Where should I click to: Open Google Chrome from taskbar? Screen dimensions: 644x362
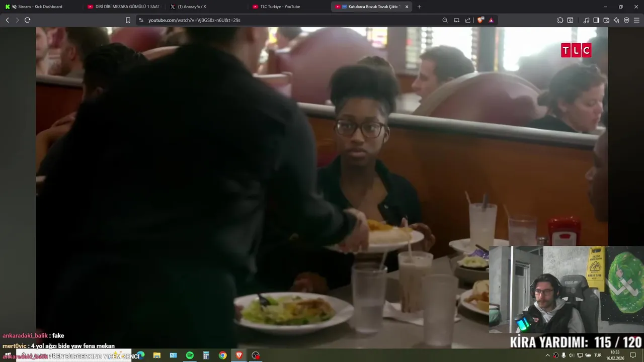[222, 355]
